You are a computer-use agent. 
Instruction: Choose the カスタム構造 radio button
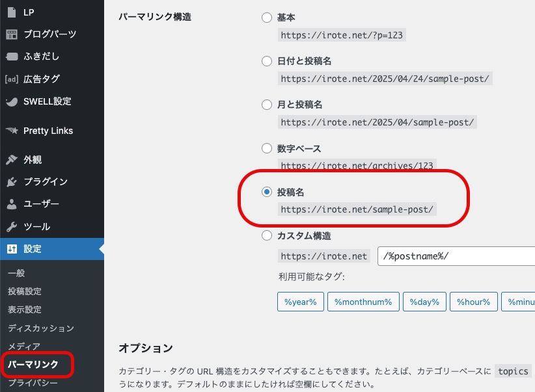coord(267,236)
